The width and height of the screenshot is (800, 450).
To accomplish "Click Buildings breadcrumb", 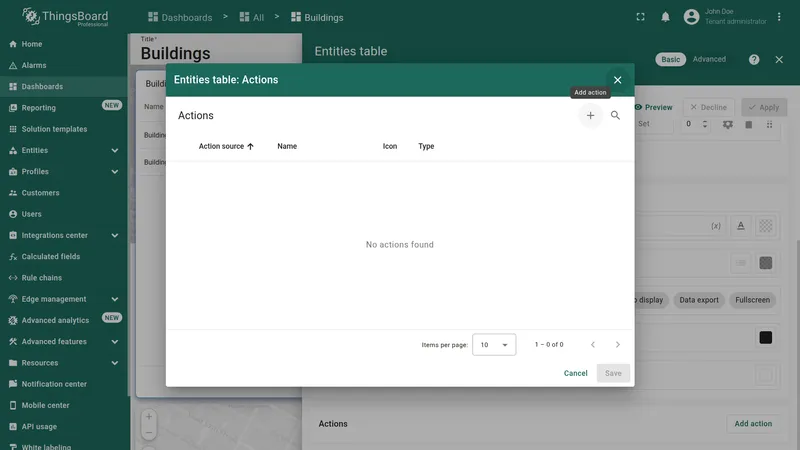I will click(317, 17).
